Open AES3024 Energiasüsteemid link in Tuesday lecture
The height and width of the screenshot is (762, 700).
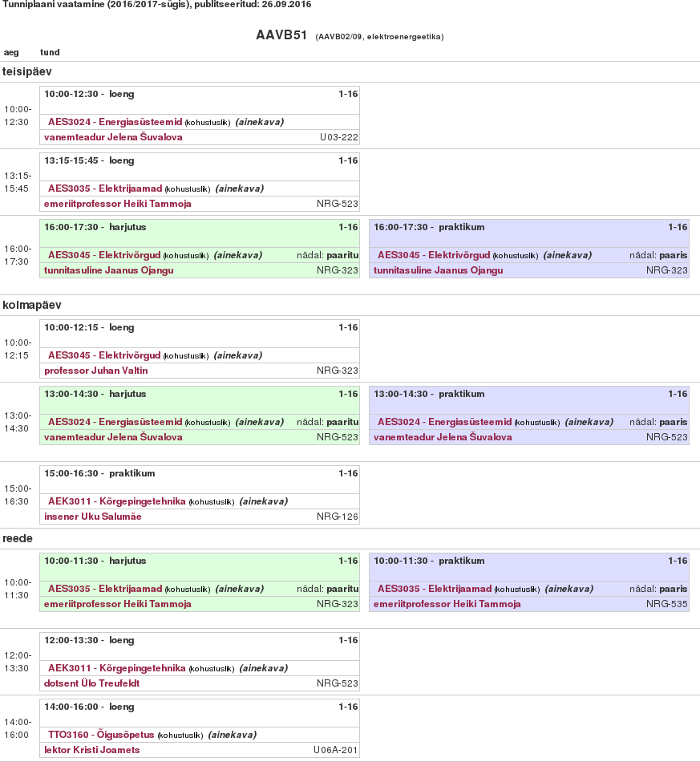click(115, 122)
